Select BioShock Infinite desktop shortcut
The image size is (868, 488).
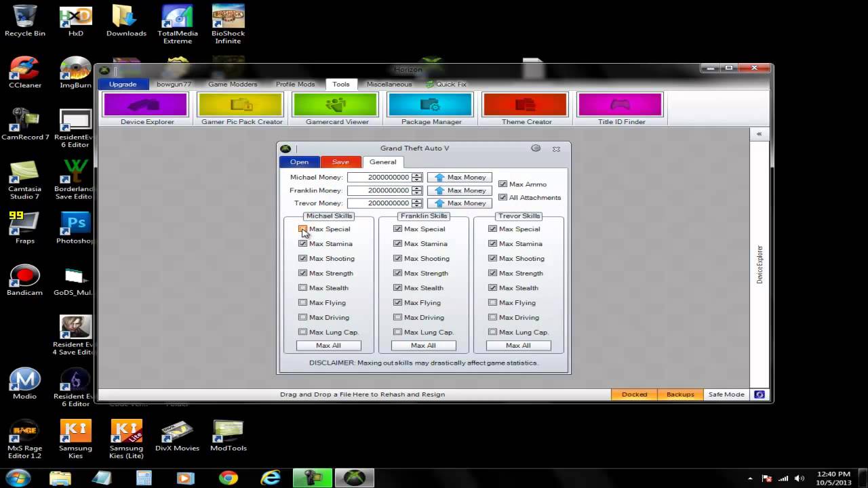(228, 24)
